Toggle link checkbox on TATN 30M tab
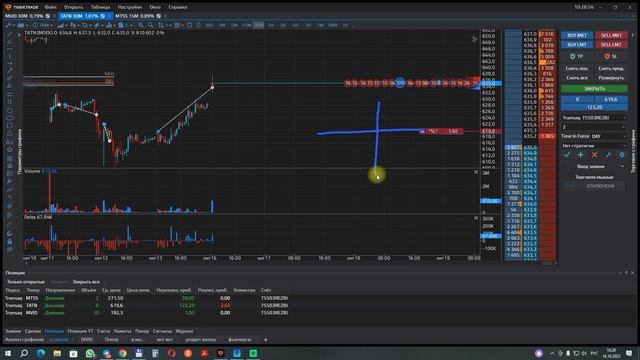The image size is (640, 360). [x=103, y=16]
